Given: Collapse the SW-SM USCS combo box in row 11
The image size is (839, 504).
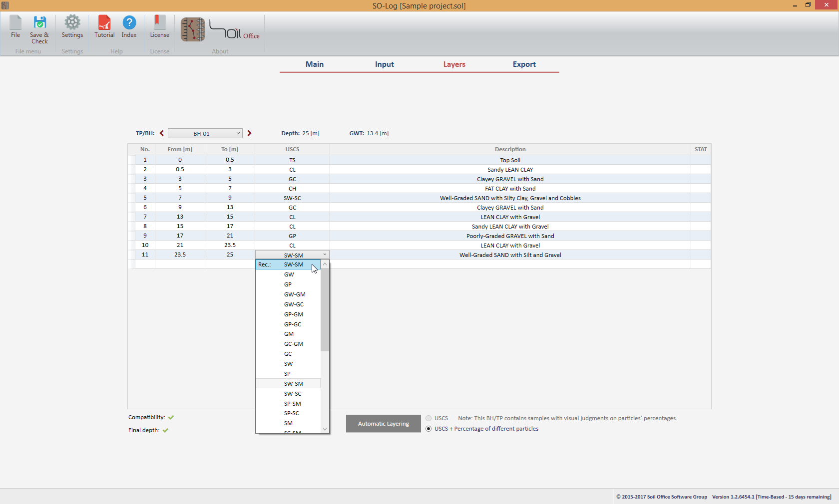Looking at the screenshot, I should point(325,254).
